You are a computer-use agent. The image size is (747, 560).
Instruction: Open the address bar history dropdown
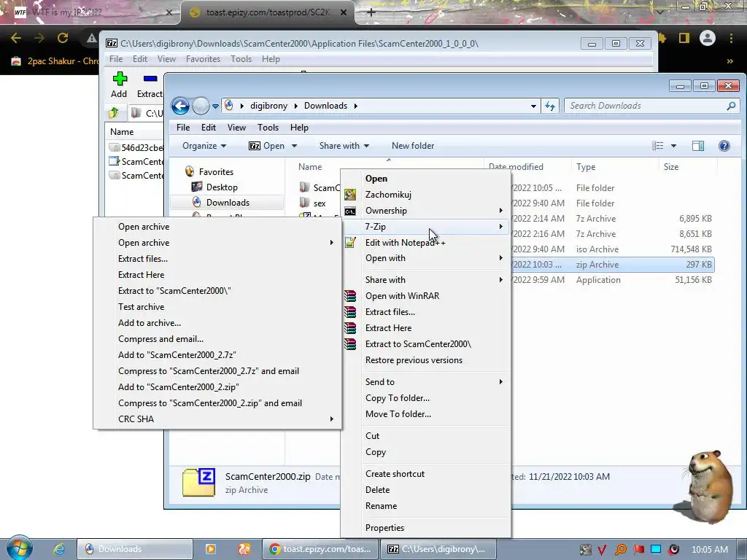[533, 106]
